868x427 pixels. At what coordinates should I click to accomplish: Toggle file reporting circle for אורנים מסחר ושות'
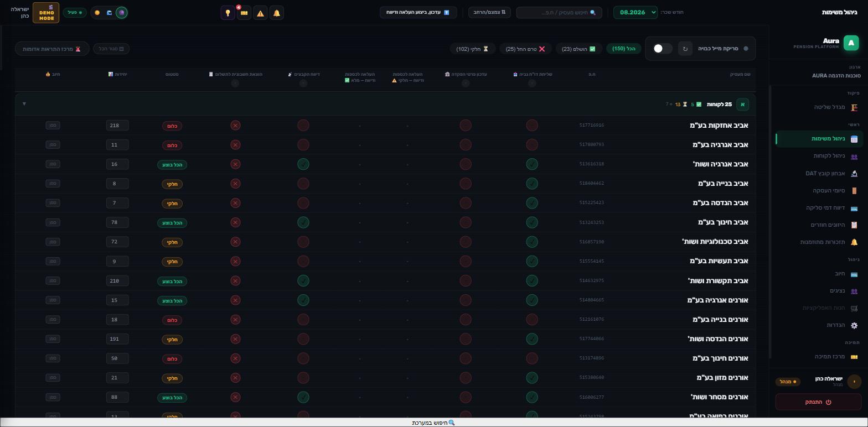(303, 397)
